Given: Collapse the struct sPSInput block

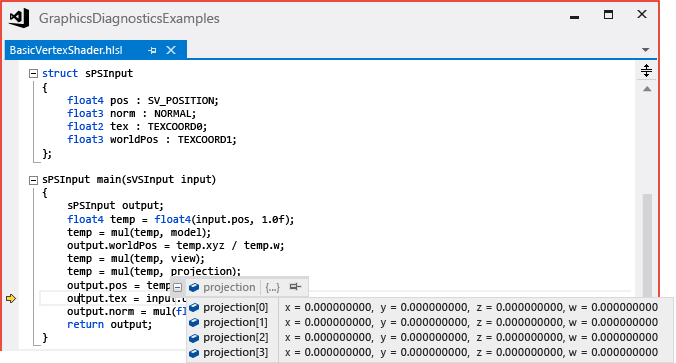Looking at the screenshot, I should click(33, 74).
